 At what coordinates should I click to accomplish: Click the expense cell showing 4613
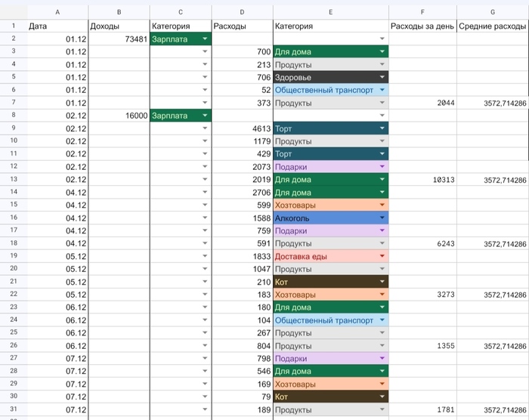(243, 128)
